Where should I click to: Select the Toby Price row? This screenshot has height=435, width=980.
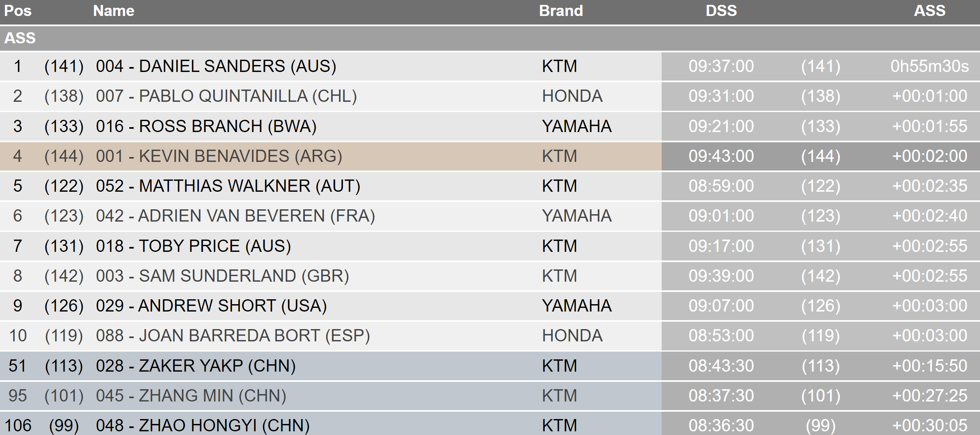pos(193,246)
